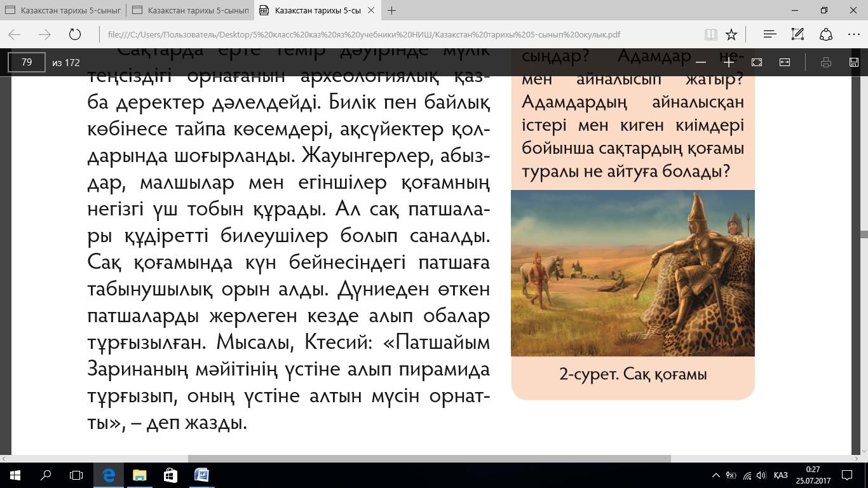Click the vertical scrollbar thumb

pos(864,234)
